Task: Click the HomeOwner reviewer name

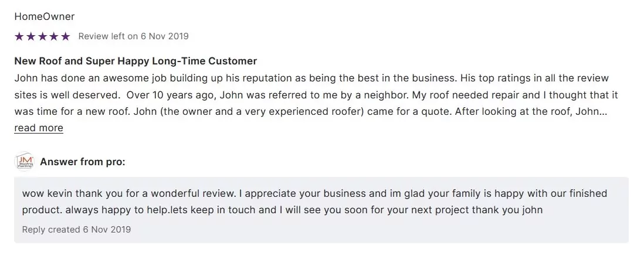Action: [x=45, y=16]
